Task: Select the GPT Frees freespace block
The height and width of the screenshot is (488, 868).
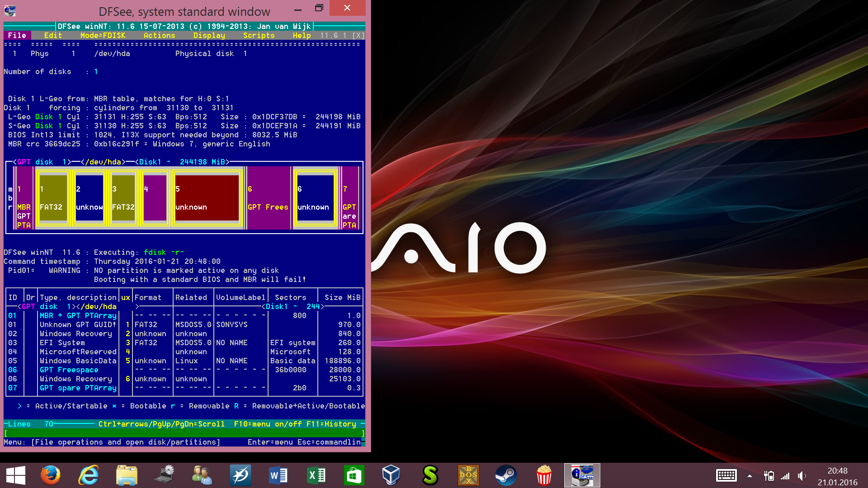Action: 268,198
